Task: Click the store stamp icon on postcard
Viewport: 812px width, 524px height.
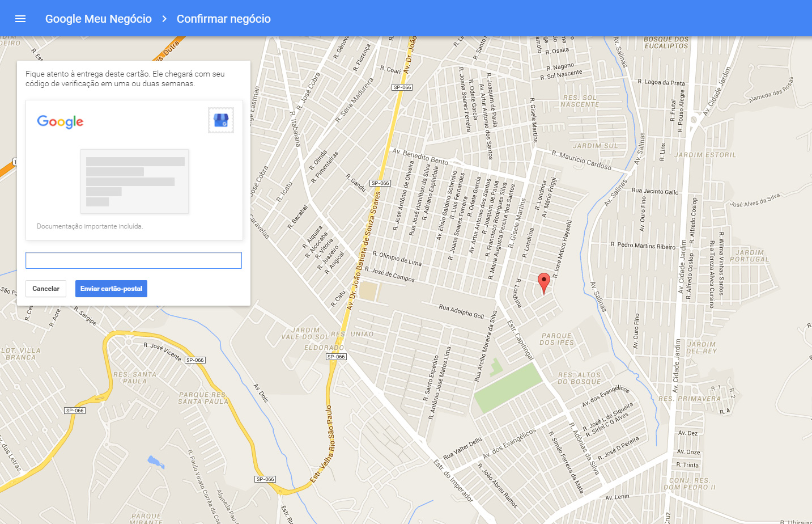Action: (x=221, y=120)
